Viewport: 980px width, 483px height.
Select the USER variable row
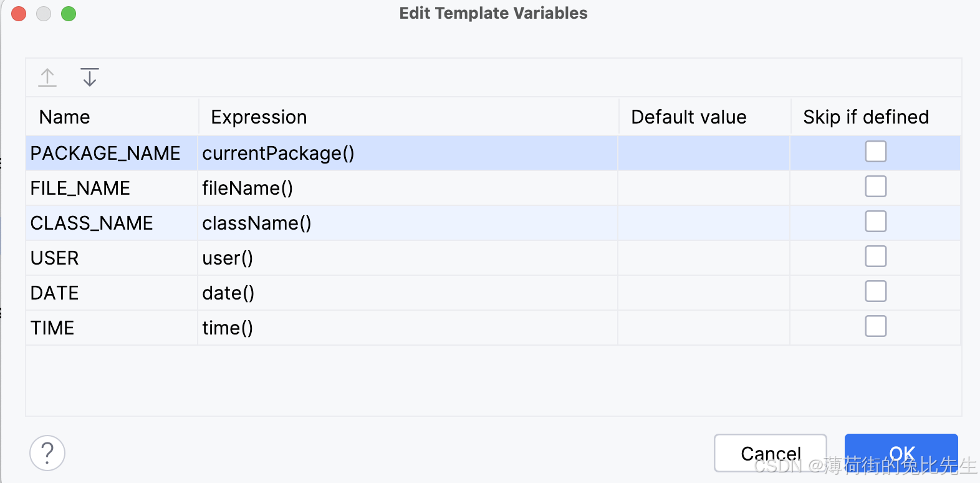tap(55, 258)
